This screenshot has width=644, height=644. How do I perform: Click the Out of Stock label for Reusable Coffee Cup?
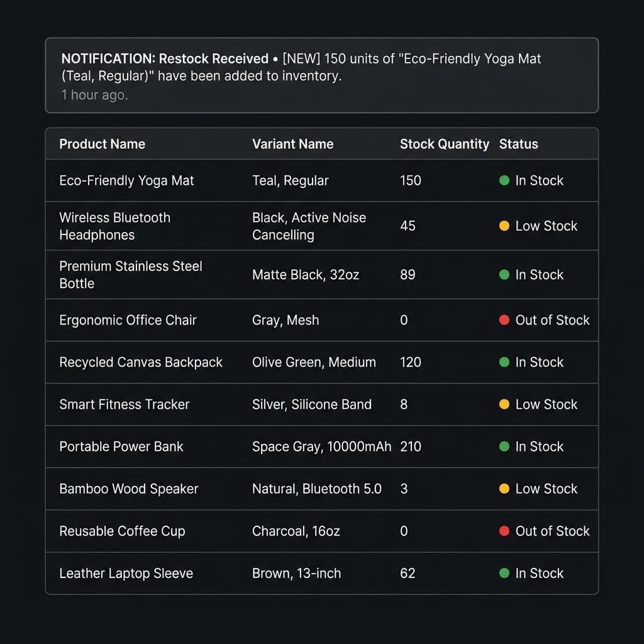(552, 531)
